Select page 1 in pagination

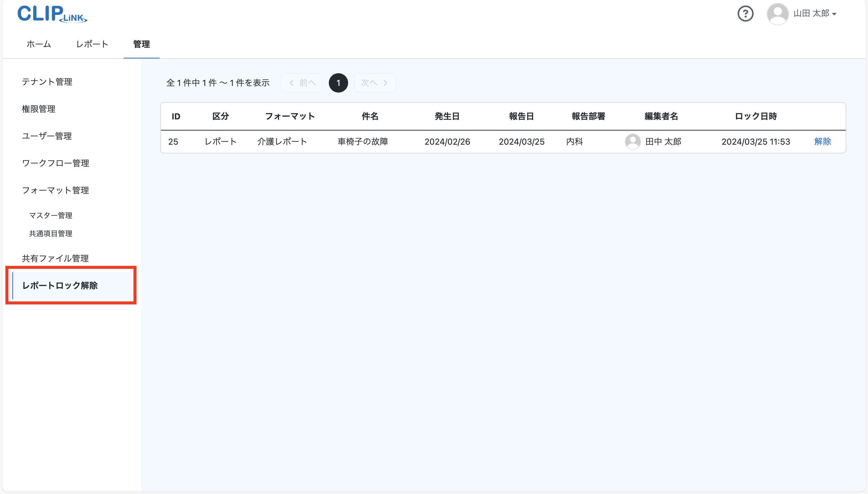[338, 83]
